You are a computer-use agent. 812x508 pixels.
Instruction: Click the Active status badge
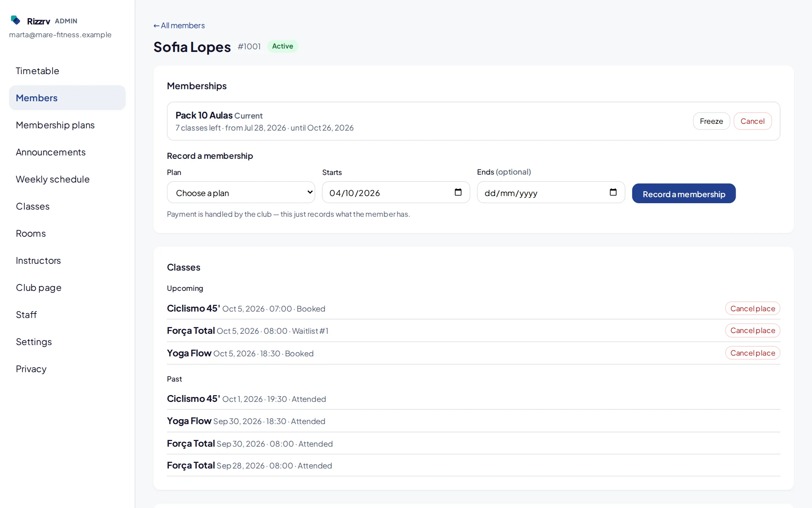[283, 46]
